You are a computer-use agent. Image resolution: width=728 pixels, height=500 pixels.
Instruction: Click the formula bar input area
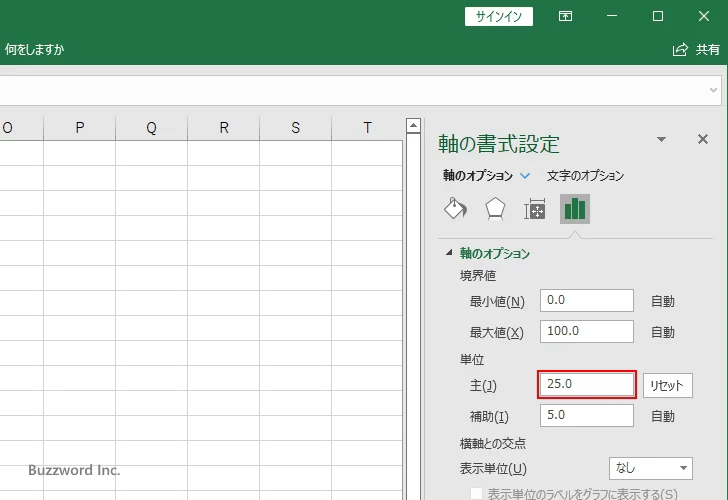[x=353, y=90]
